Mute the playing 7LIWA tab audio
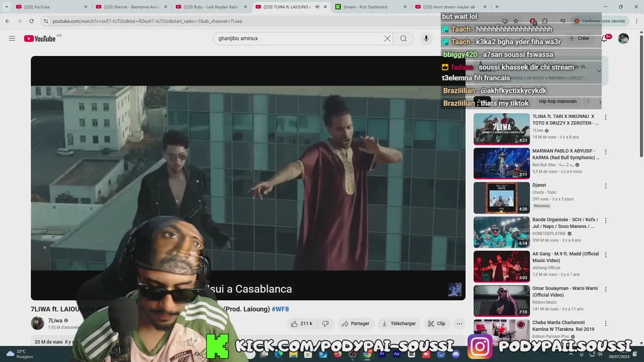The height and width of the screenshot is (362, 644). 317,7
